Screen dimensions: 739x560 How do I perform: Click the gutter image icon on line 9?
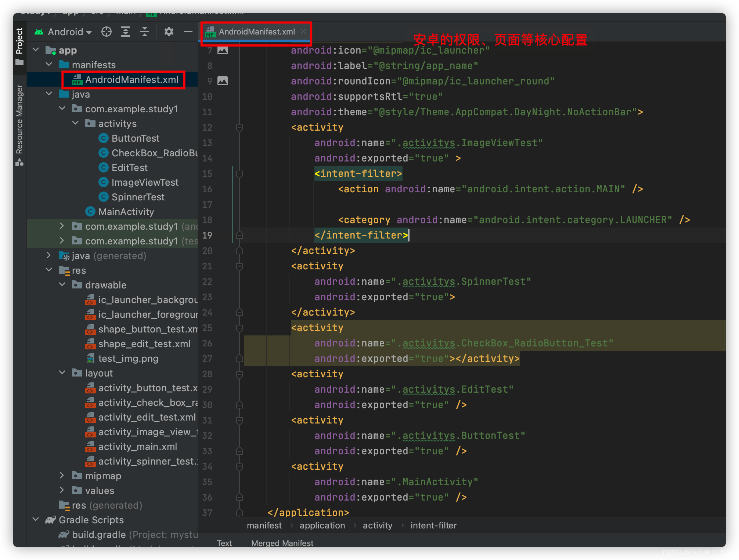pyautogui.click(x=223, y=81)
